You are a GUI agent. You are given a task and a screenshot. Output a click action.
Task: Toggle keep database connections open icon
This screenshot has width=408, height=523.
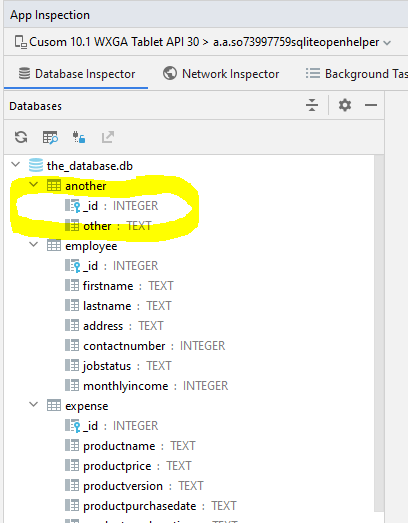pos(79,137)
